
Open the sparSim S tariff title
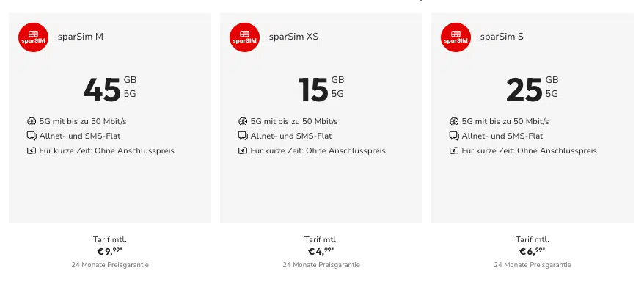click(x=502, y=37)
